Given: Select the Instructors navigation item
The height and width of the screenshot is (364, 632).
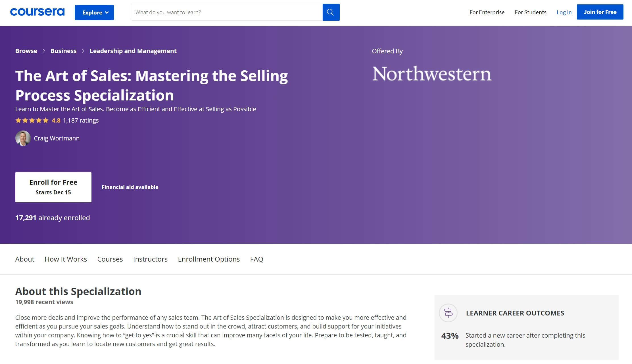Looking at the screenshot, I should (150, 259).
